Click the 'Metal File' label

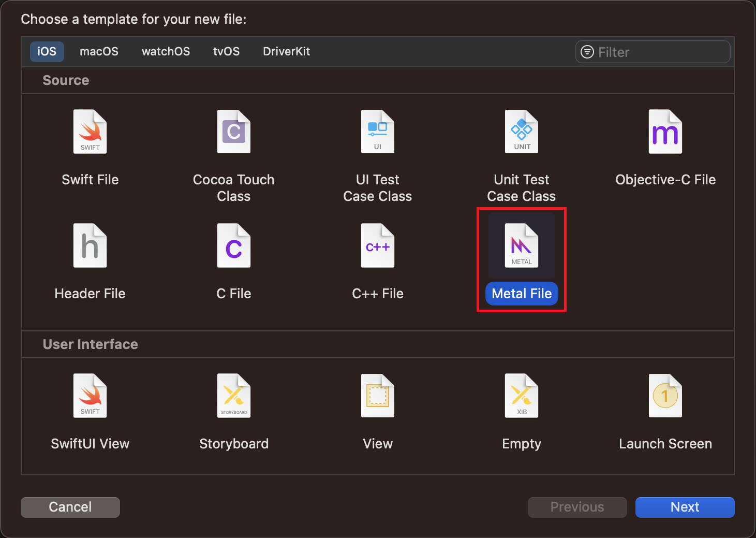click(522, 294)
